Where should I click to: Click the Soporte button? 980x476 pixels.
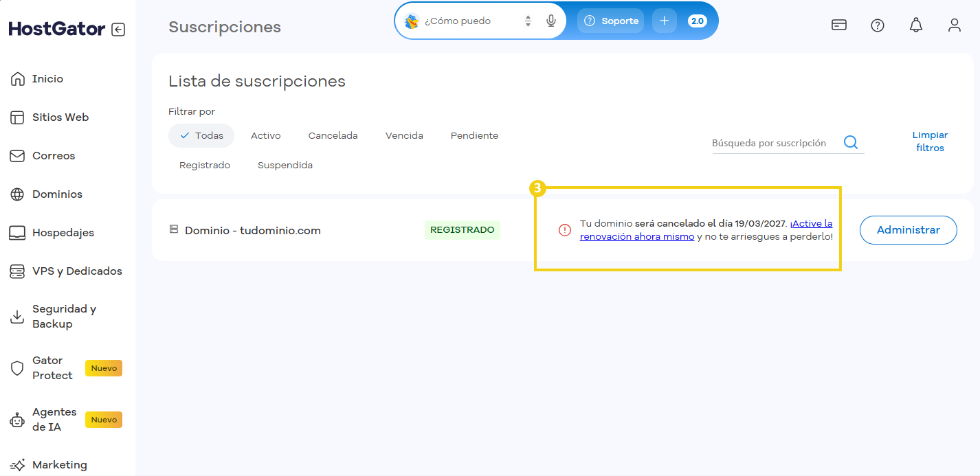[x=611, y=21]
